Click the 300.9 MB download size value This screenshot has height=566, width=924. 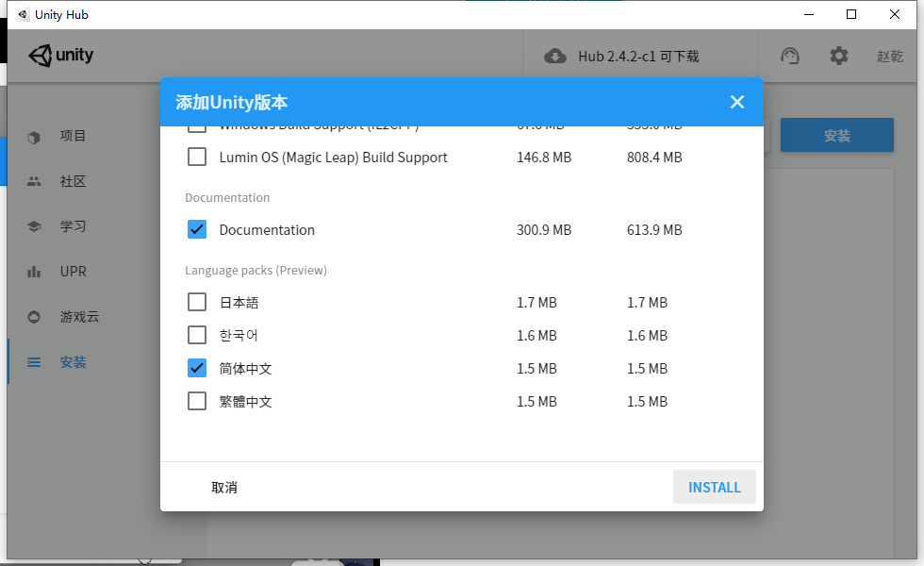click(544, 230)
